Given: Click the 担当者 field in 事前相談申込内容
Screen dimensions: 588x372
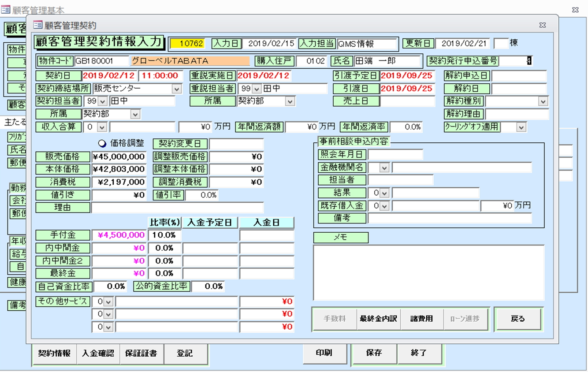Looking at the screenshot, I should (x=401, y=180).
